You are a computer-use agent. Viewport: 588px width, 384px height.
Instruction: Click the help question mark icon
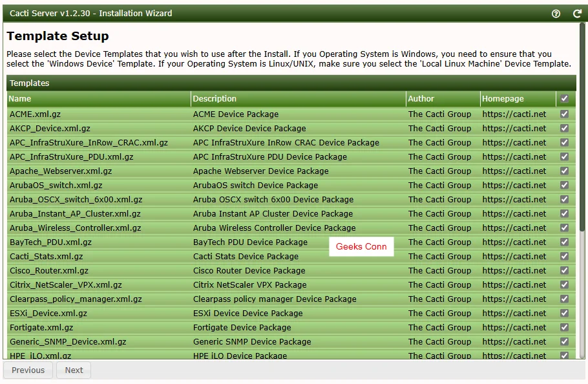coord(556,14)
